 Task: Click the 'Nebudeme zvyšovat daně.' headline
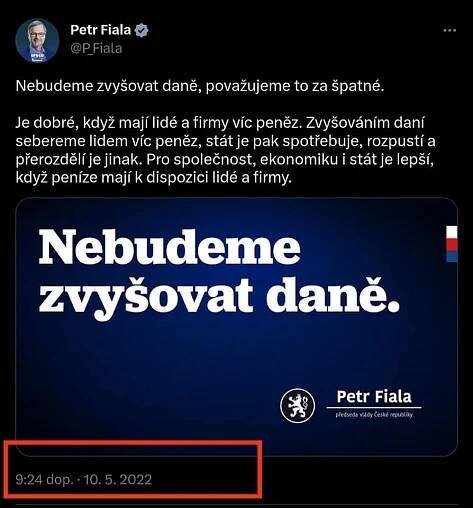[219, 274]
